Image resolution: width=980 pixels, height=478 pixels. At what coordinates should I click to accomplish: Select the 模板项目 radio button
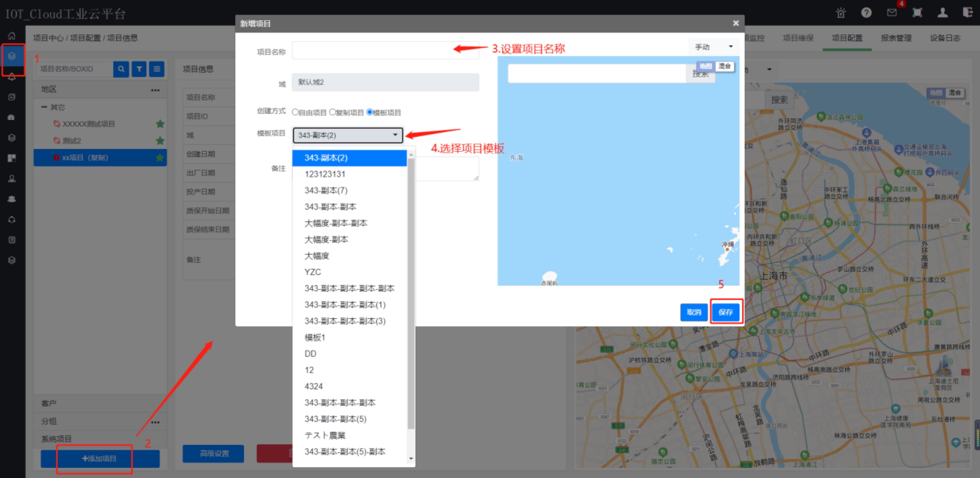[x=369, y=112]
